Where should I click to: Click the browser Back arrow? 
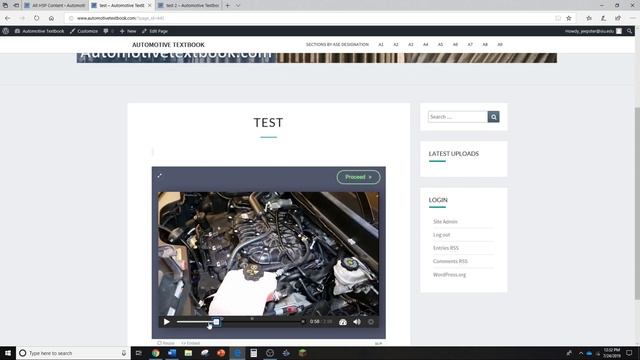(8, 18)
